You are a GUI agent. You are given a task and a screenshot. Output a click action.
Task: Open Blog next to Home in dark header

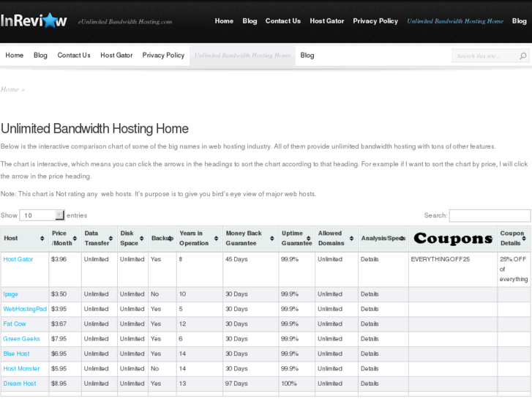coord(250,21)
